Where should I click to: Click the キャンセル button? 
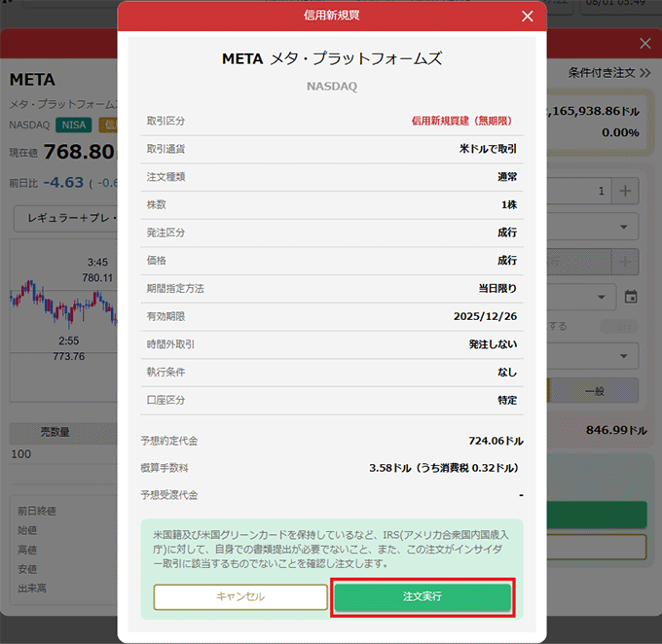(x=240, y=596)
